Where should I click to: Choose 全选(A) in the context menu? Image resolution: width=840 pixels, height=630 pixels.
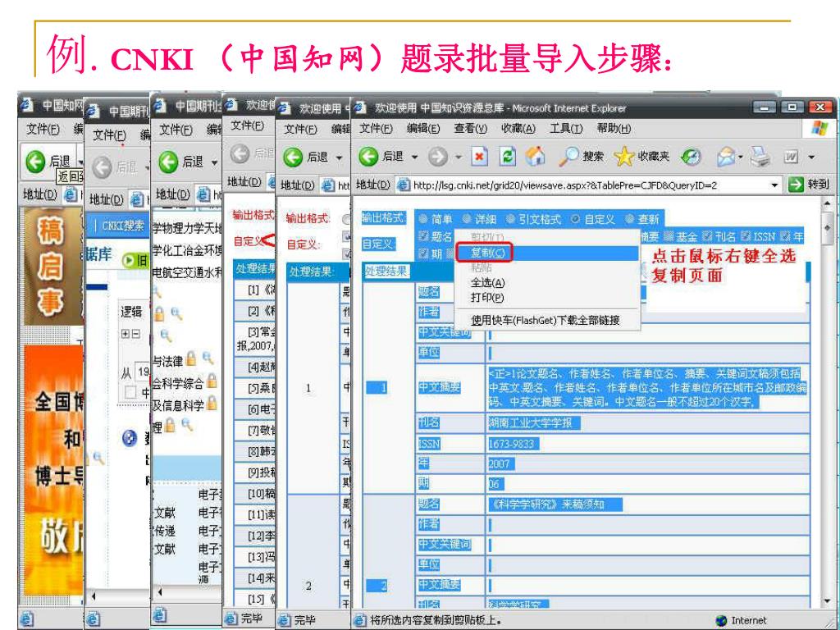pos(547,282)
